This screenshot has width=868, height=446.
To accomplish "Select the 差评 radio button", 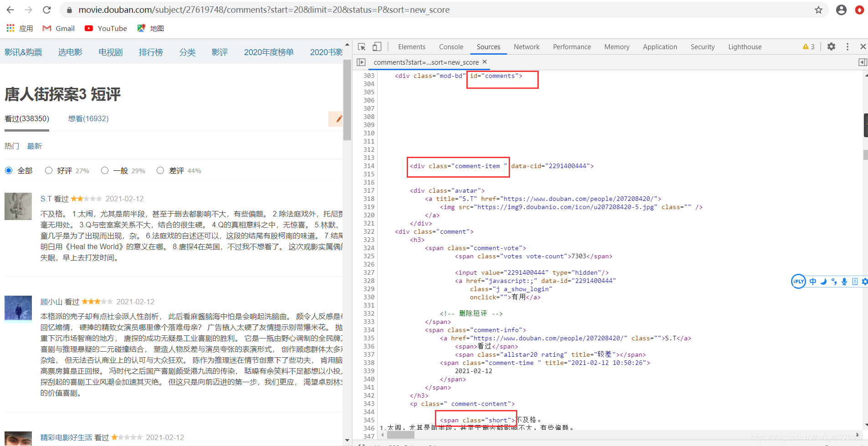I will (x=160, y=170).
